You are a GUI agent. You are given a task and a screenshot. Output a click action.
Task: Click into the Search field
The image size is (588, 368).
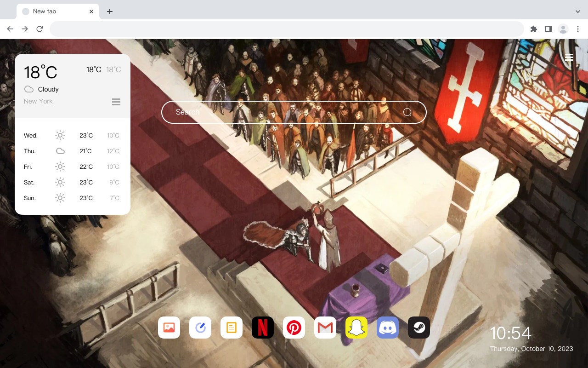point(294,112)
